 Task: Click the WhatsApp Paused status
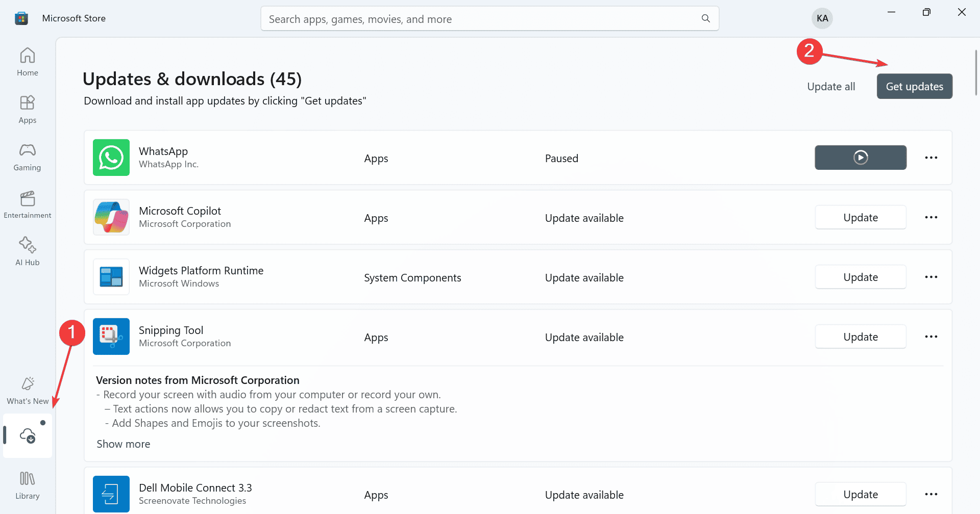pos(561,158)
